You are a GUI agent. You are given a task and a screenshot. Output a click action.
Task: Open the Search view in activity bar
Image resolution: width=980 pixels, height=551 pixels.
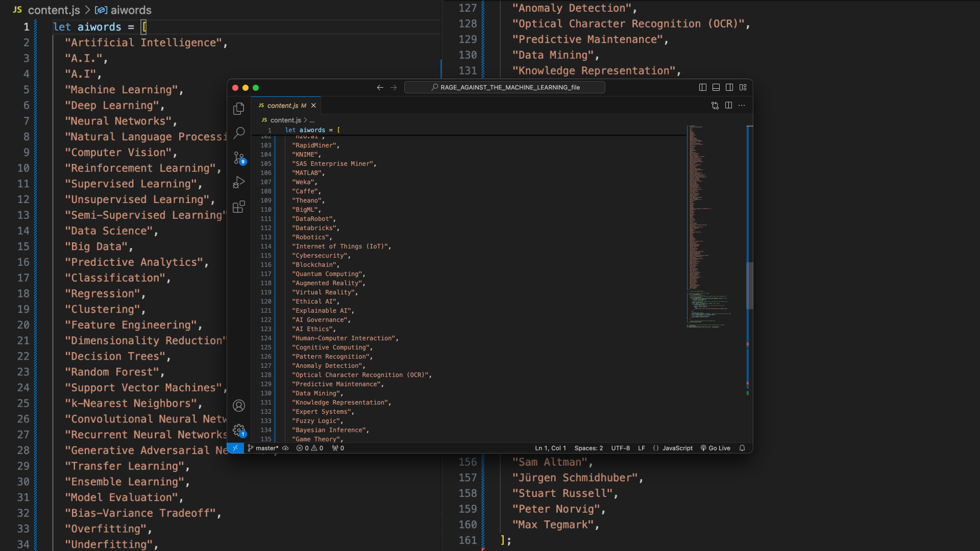coord(238,133)
